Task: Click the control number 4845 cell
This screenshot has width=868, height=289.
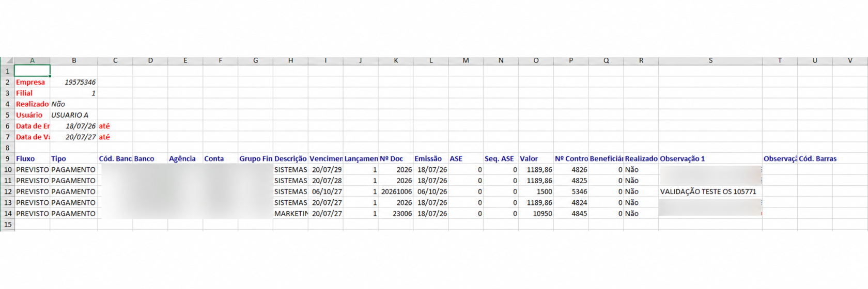Action: (x=571, y=213)
